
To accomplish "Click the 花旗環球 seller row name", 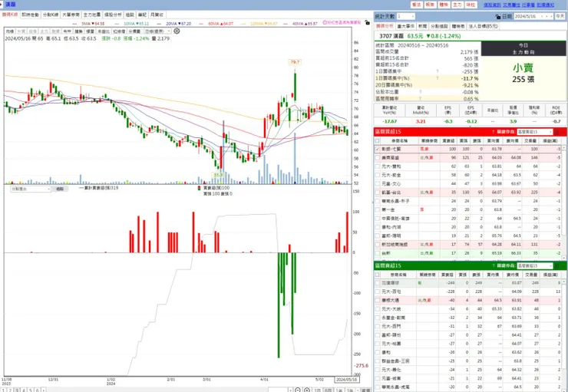I will [x=389, y=283].
